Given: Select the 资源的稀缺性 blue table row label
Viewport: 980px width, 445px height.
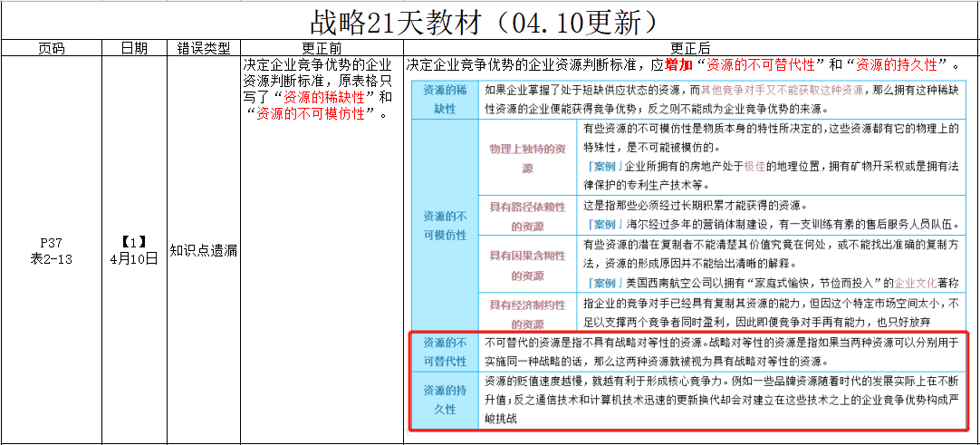Looking at the screenshot, I should point(445,99).
